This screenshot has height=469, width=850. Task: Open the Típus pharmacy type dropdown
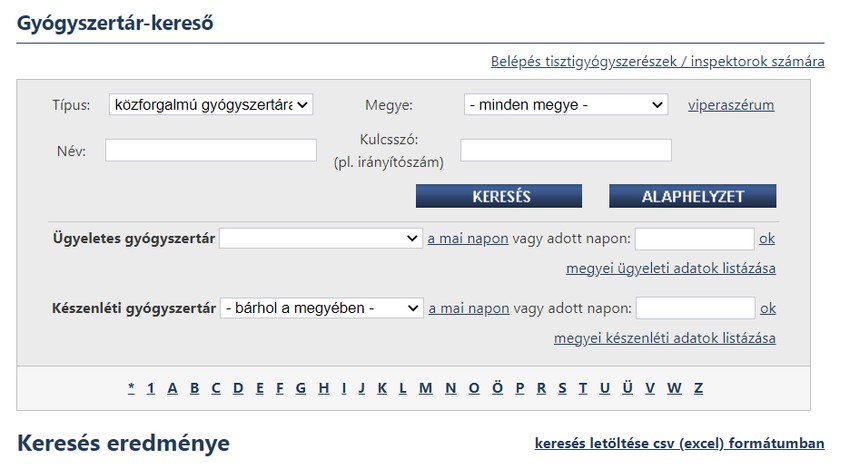(x=210, y=104)
